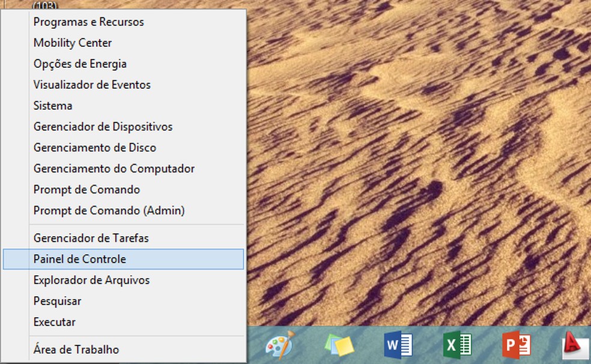Open Microsoft Word from taskbar
The height and width of the screenshot is (364, 591).
click(398, 345)
